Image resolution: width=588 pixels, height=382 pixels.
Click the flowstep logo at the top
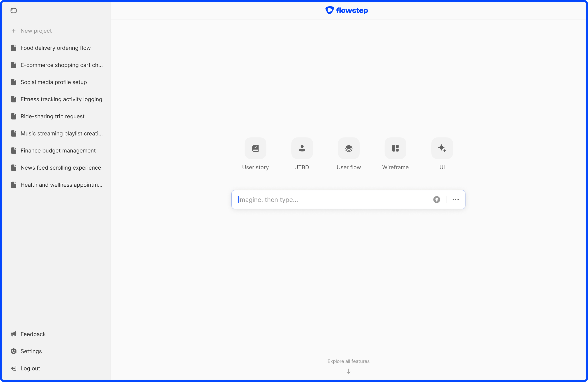point(346,10)
